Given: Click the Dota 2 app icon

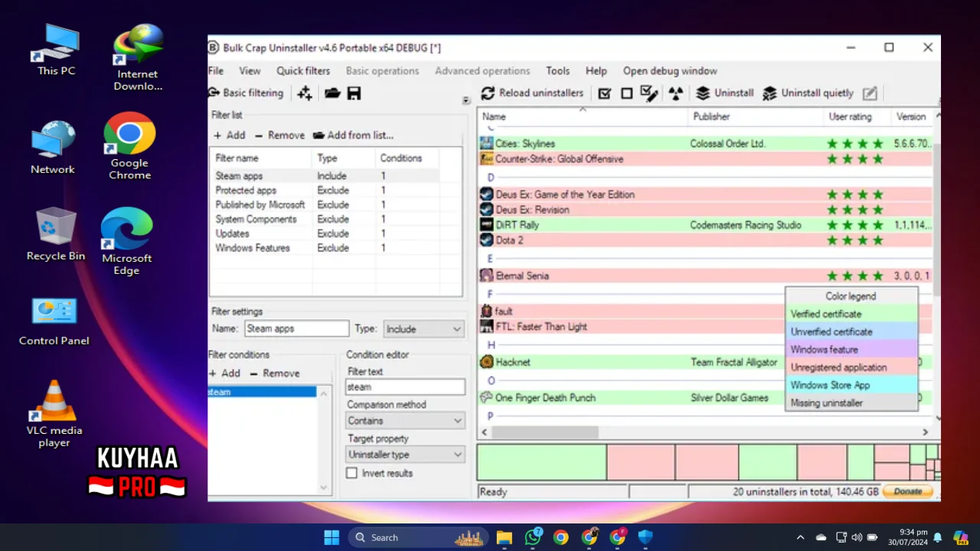Looking at the screenshot, I should (x=486, y=240).
